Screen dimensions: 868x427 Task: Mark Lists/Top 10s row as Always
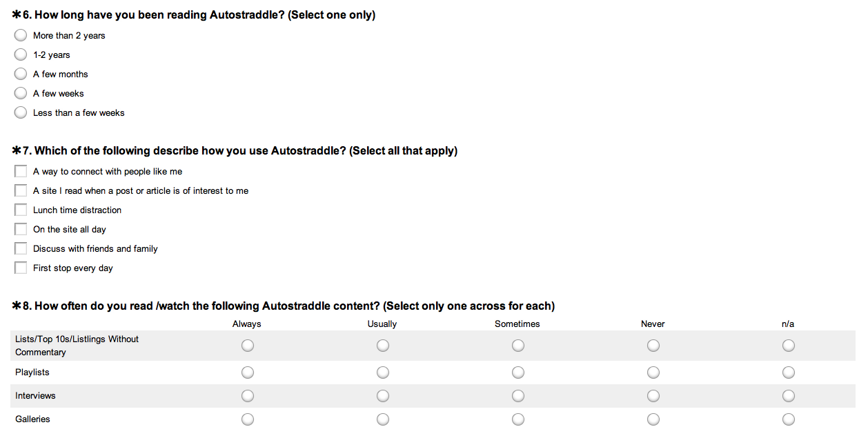[248, 346]
